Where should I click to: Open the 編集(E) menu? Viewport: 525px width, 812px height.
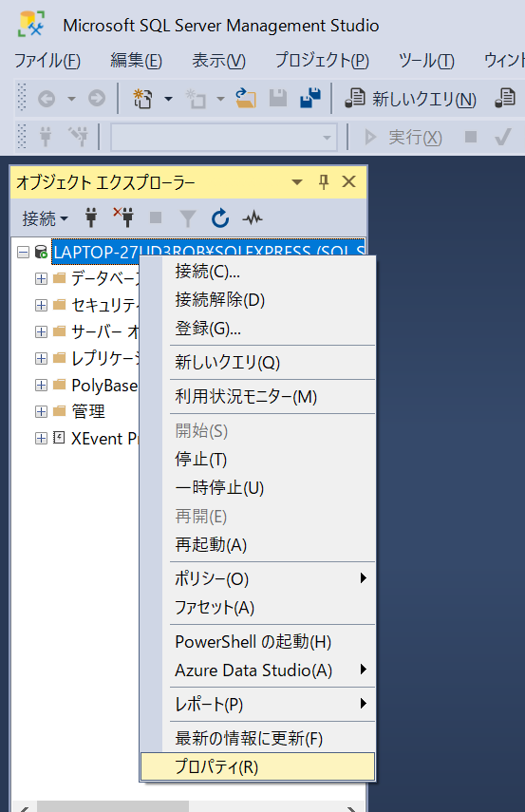pyautogui.click(x=136, y=61)
